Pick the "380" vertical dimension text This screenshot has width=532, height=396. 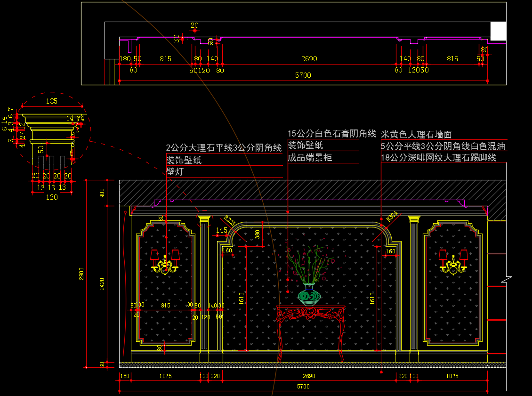pyautogui.click(x=258, y=234)
